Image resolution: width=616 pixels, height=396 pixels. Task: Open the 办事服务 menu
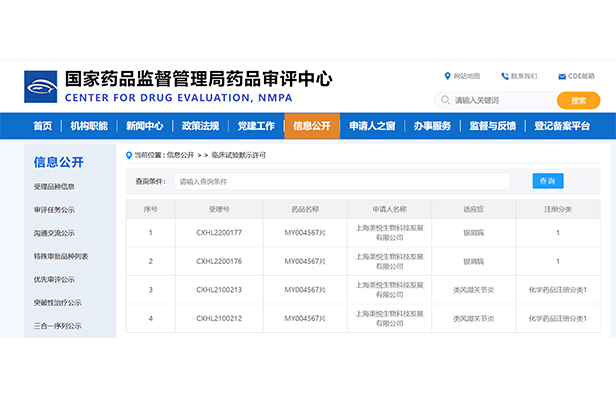coord(432,126)
